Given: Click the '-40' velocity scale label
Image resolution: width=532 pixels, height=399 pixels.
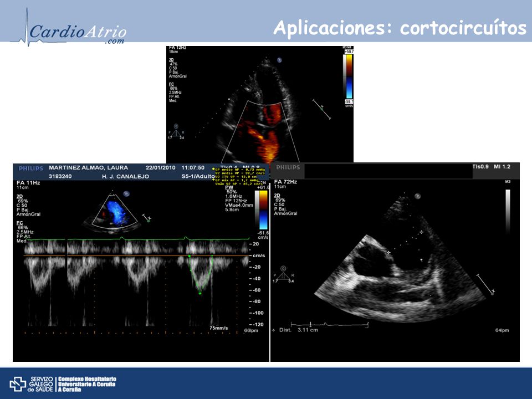Looking at the screenshot, I should pos(257,279).
